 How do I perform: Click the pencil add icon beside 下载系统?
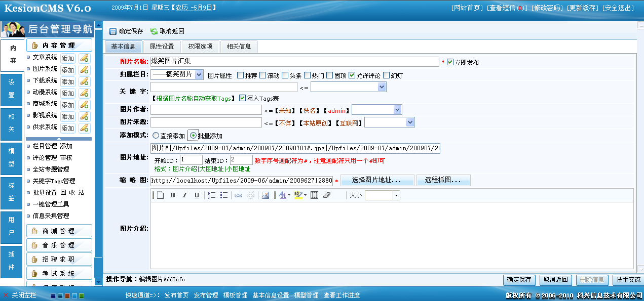pyautogui.click(x=84, y=81)
